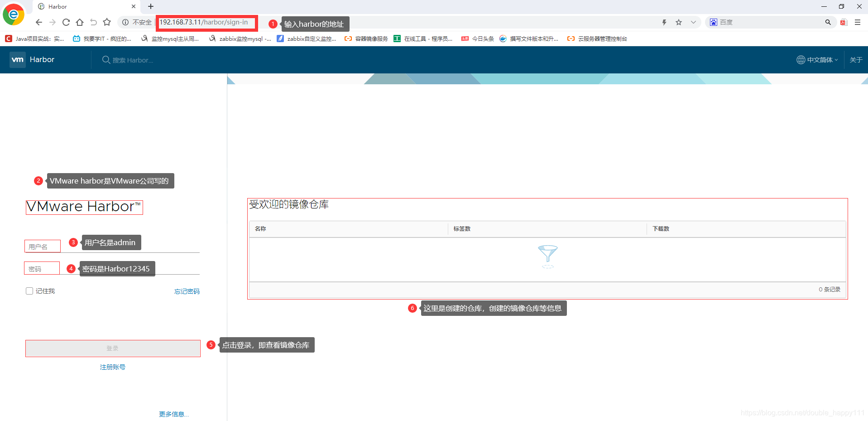Click the magnifier search button in Baidu box
868x421 pixels.
(x=828, y=22)
